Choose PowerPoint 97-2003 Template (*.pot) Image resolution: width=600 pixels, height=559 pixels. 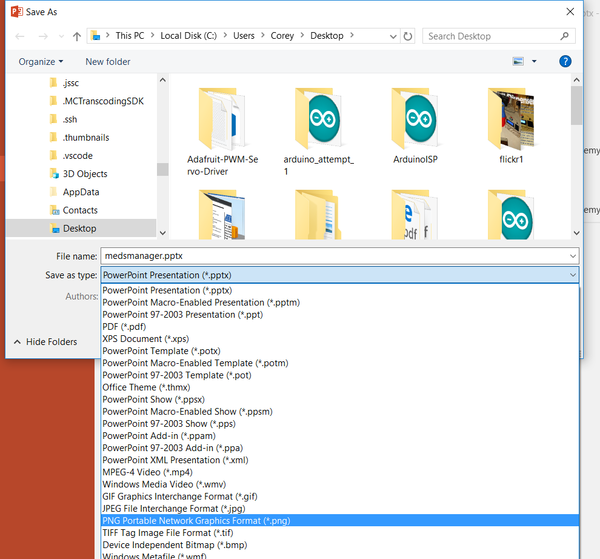340,375
